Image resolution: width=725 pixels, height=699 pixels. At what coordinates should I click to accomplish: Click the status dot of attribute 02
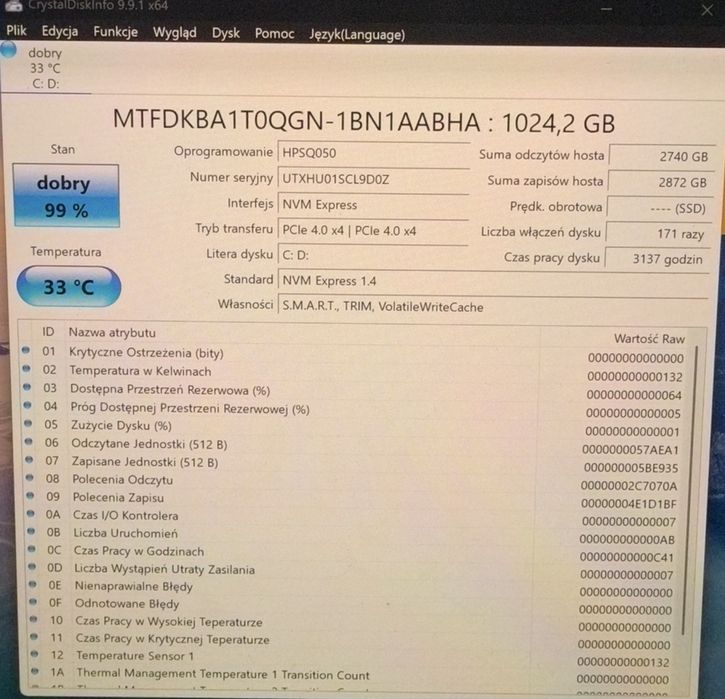tap(26, 368)
